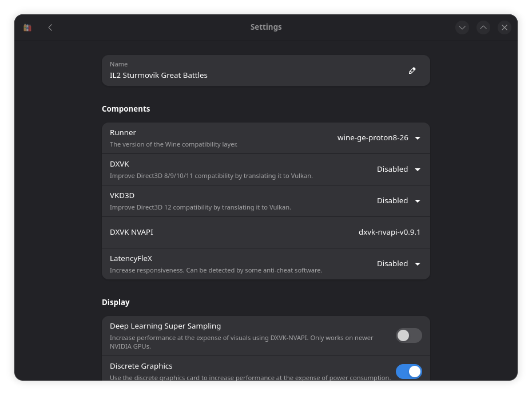The width and height of the screenshot is (532, 395).
Task: Click the Components section heading
Action: 126,109
